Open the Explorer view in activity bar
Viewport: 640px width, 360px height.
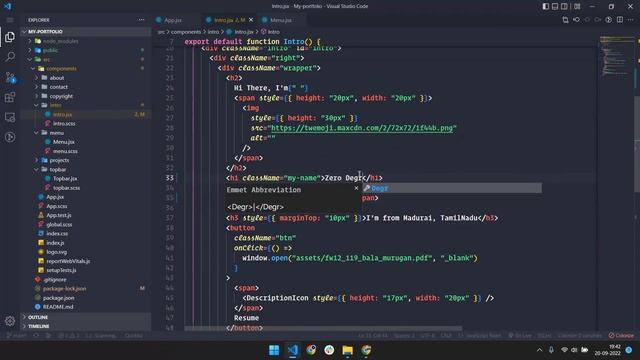[10, 37]
